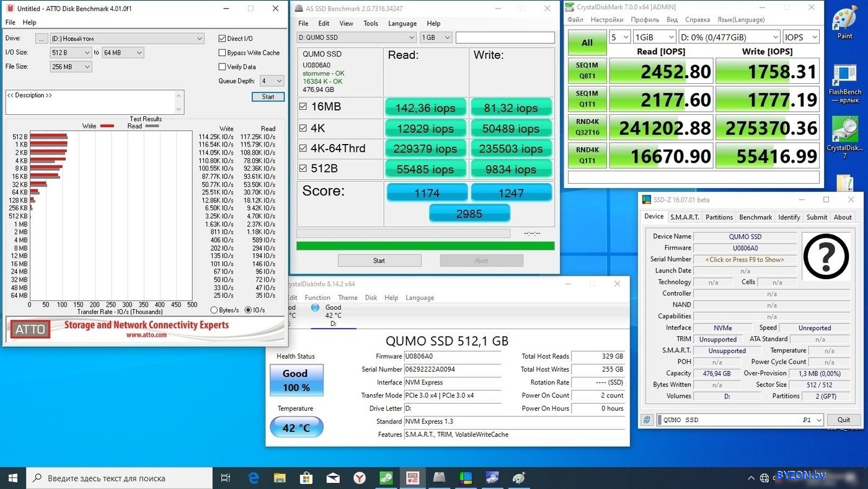Show serial number in SSD-Z
Viewport: 868px width, 489px height.
click(x=745, y=259)
